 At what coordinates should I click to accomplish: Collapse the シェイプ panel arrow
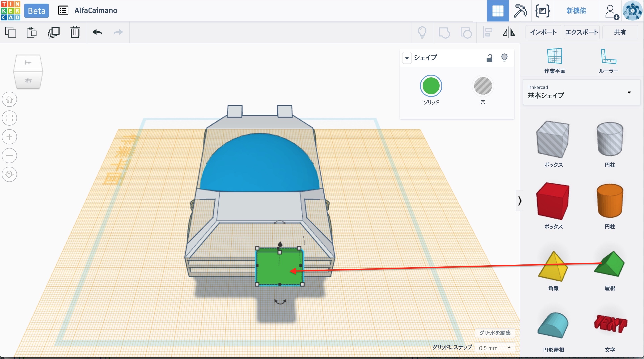click(x=407, y=58)
